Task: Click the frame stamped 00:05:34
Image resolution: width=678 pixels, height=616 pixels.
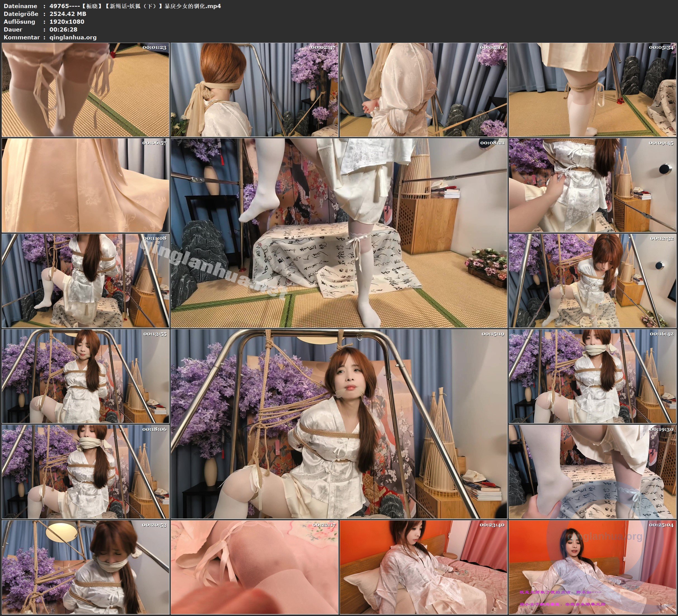Action: coord(593,89)
